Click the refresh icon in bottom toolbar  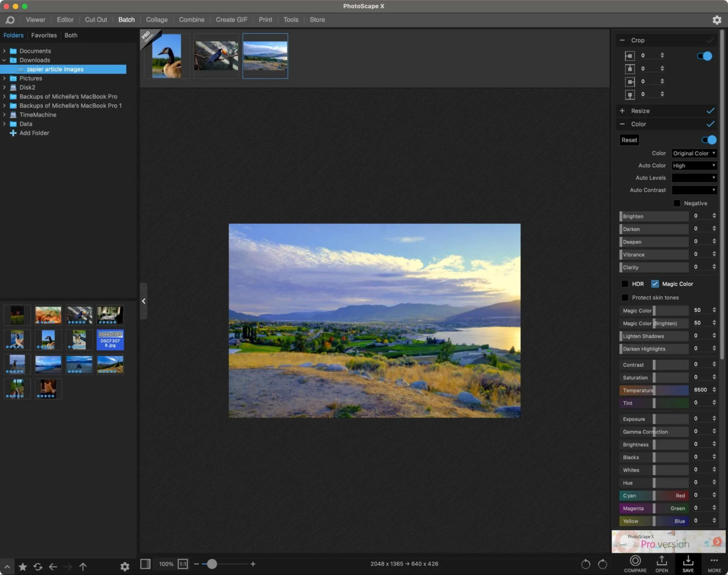[38, 567]
